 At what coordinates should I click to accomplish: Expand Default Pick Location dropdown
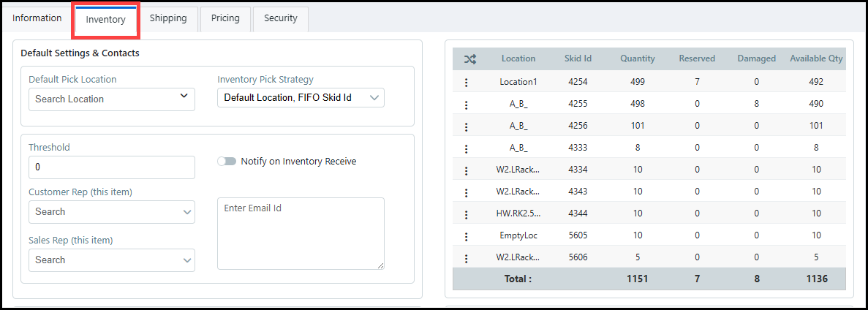pyautogui.click(x=112, y=99)
